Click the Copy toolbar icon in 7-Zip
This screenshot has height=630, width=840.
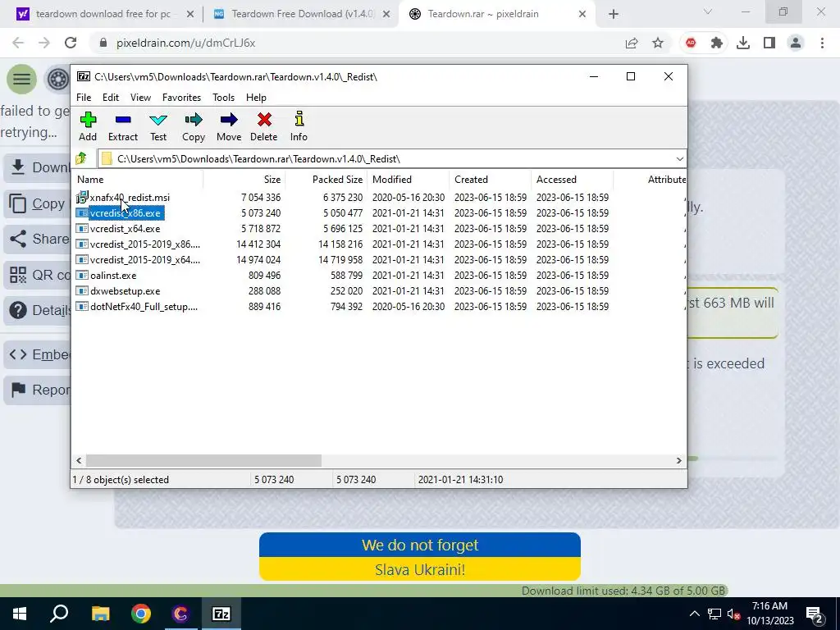[194, 126]
